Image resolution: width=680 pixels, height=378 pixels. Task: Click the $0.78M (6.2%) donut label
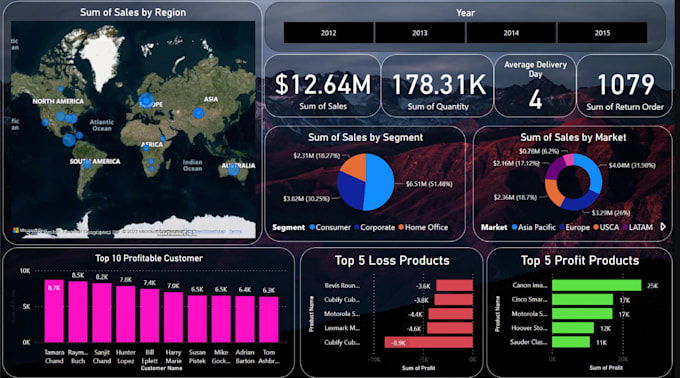click(539, 151)
